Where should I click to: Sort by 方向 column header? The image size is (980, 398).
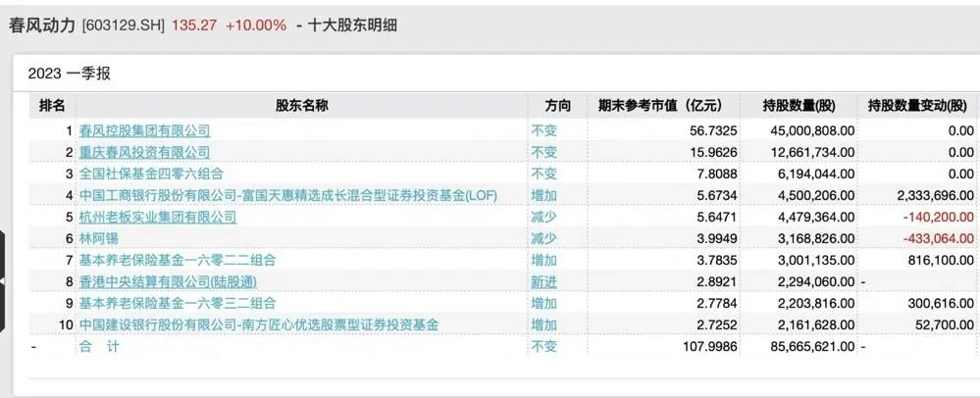[556, 105]
